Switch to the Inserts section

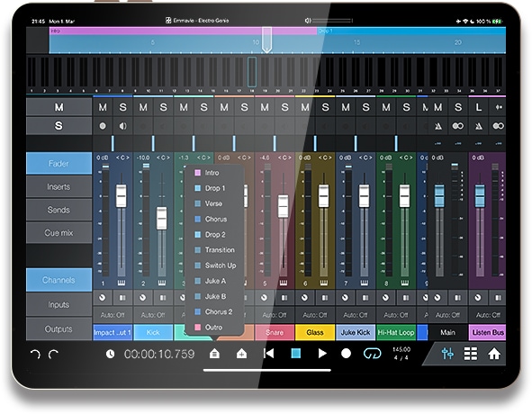coord(59,186)
